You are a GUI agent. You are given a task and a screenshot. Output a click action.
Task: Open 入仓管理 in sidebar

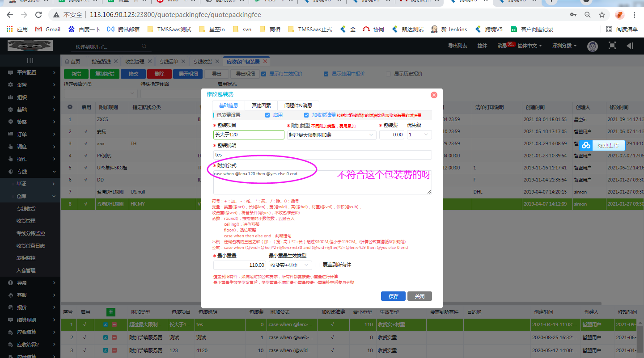click(x=26, y=270)
